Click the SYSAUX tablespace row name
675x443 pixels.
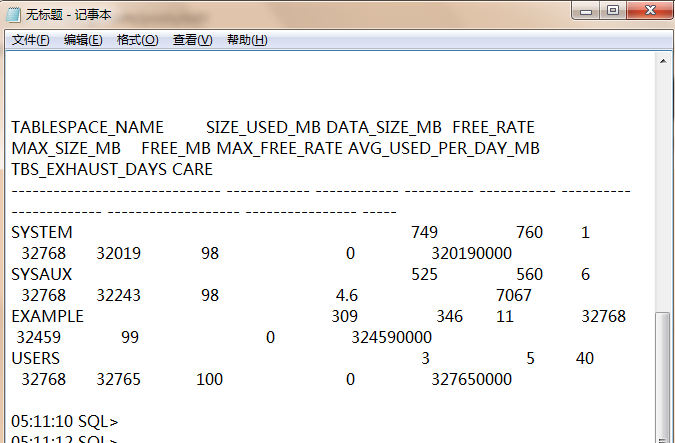click(x=37, y=275)
